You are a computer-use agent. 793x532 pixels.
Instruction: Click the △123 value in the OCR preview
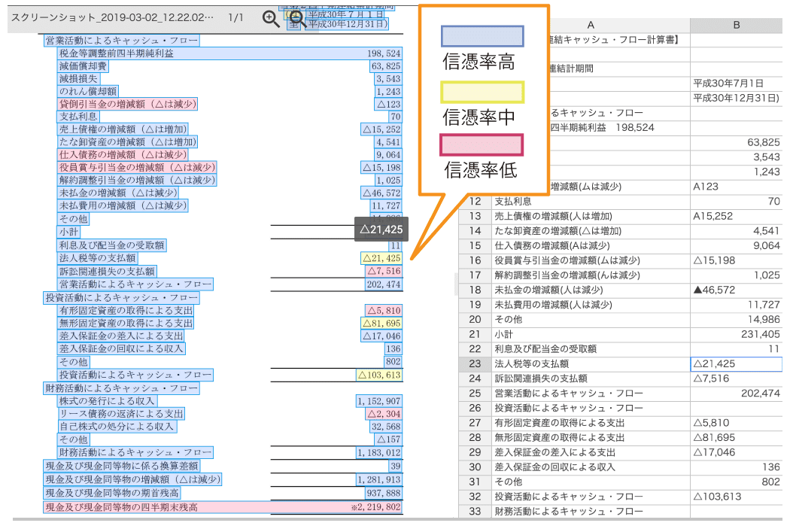click(x=388, y=104)
